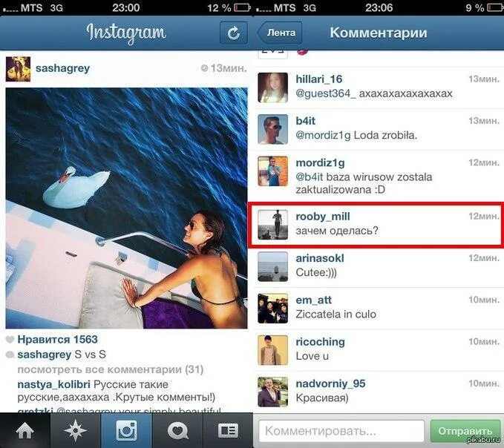Screen dimensions: 504x448
Task: Open the Home tab icon
Action: 25,430
